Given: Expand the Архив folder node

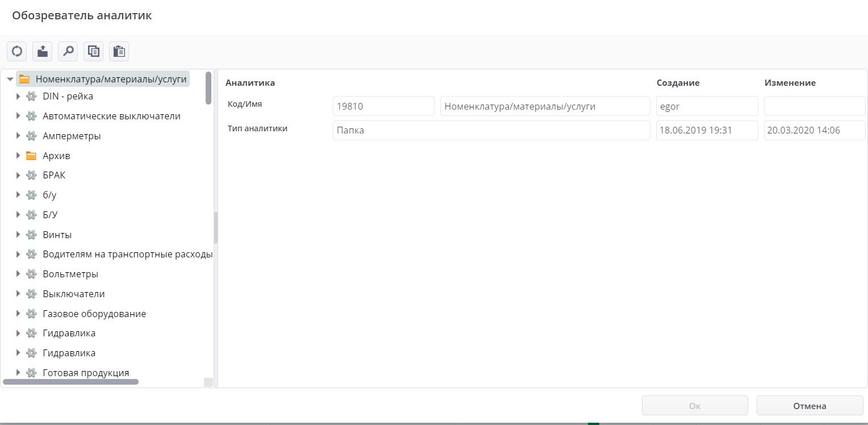Looking at the screenshot, I should [x=18, y=156].
